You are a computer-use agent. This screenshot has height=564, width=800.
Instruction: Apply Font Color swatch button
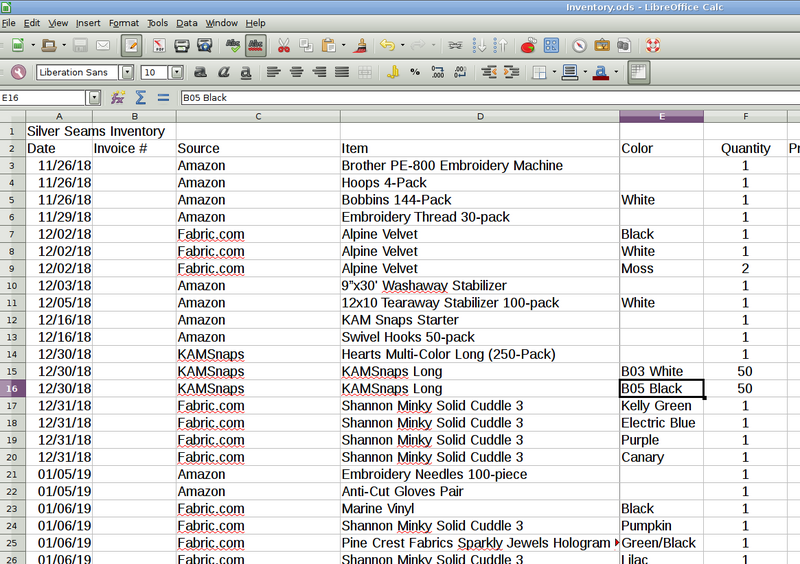pyautogui.click(x=601, y=72)
